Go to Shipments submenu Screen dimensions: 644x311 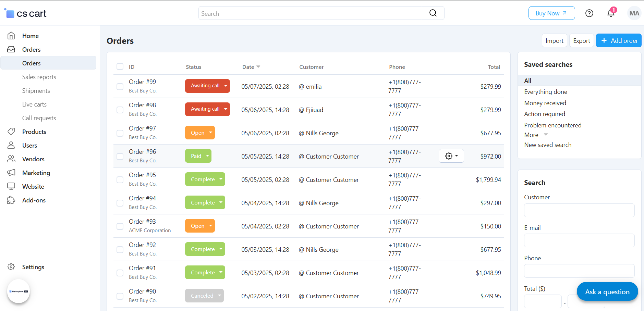36,91
